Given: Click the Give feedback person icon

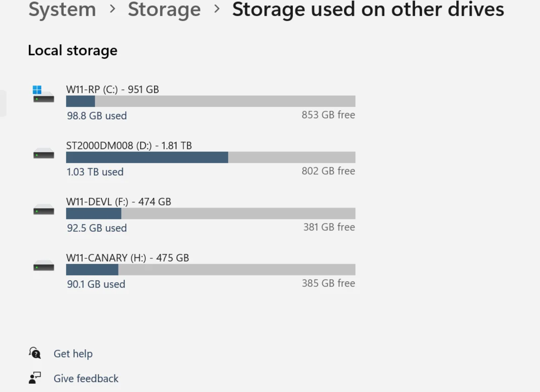Looking at the screenshot, I should pos(34,378).
